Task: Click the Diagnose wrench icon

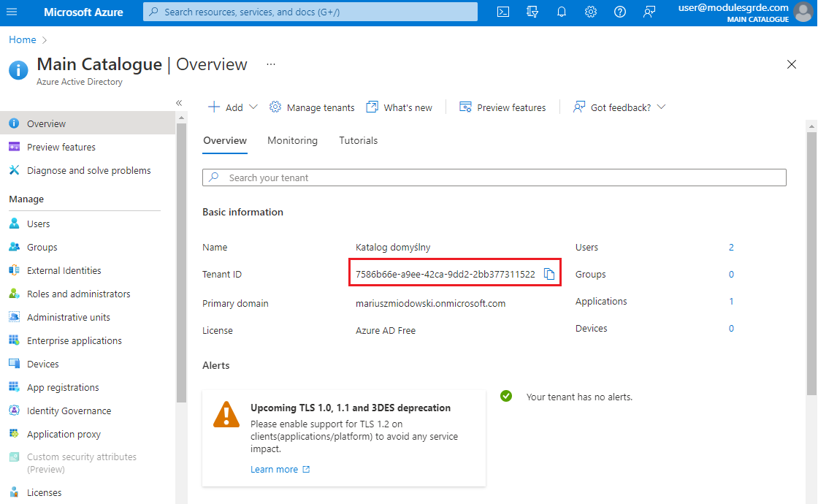Action: (x=15, y=170)
